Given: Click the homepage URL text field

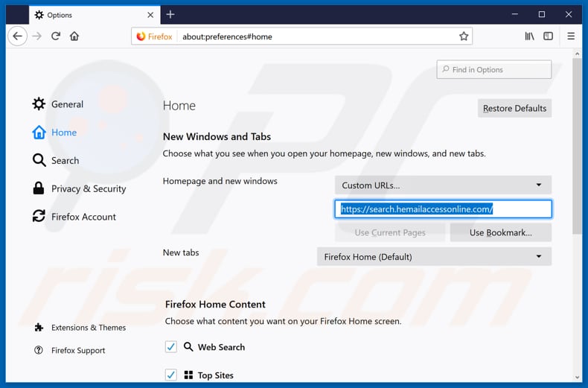Looking at the screenshot, I should tap(443, 209).
